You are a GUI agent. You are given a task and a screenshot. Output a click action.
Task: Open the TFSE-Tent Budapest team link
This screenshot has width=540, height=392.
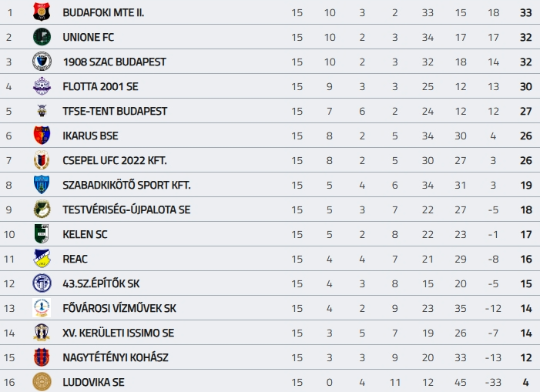(115, 111)
